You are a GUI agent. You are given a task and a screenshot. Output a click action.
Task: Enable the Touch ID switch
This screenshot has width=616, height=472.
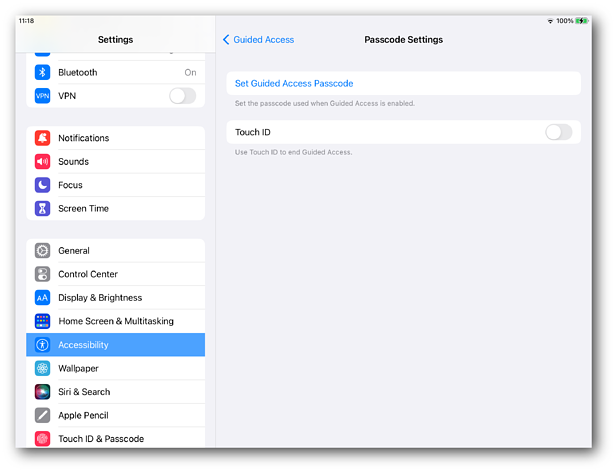558,132
